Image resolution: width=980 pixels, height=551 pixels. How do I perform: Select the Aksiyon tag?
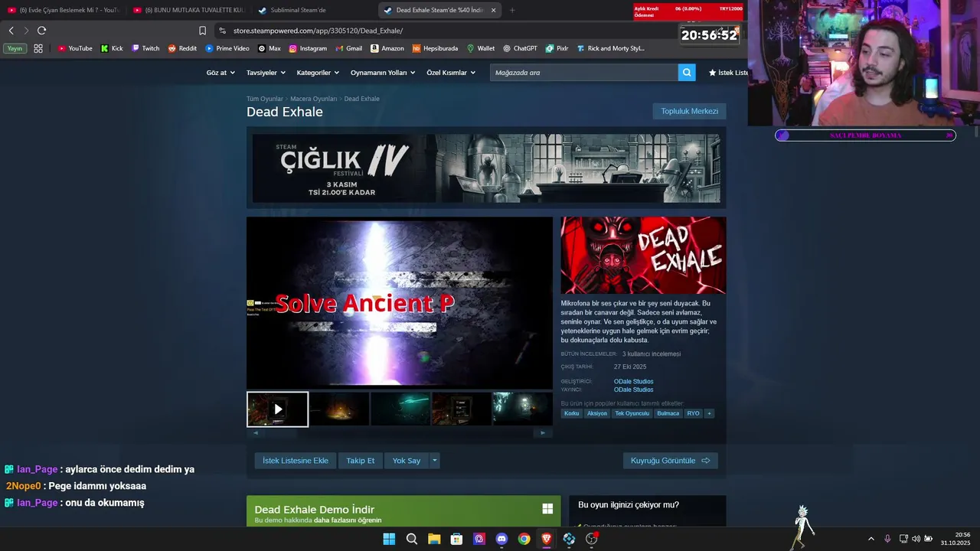click(597, 413)
